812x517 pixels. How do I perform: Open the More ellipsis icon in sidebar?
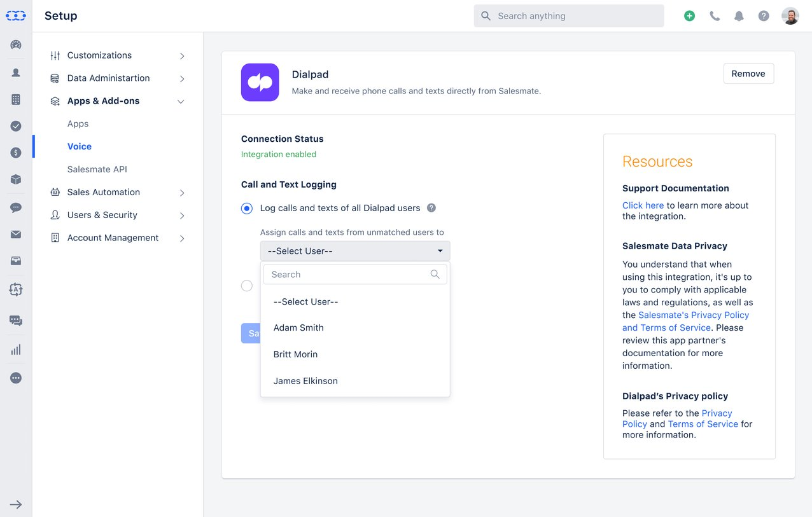(x=16, y=378)
